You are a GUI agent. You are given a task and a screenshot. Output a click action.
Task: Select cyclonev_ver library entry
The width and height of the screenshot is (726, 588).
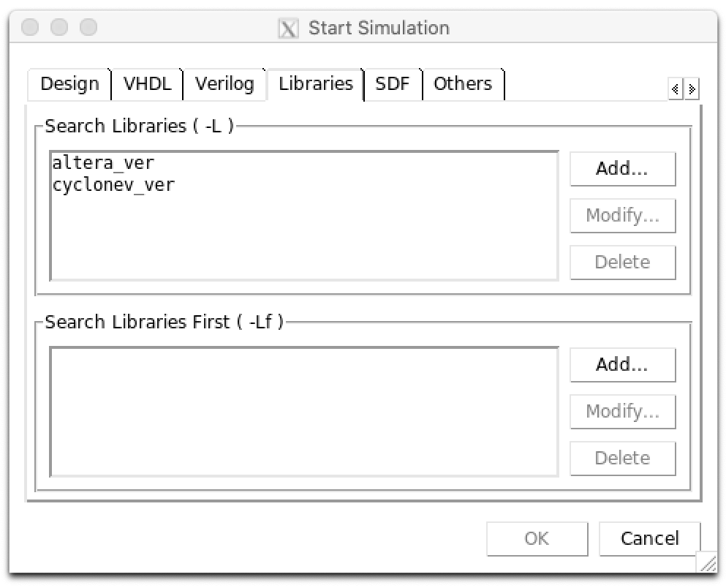tap(113, 184)
